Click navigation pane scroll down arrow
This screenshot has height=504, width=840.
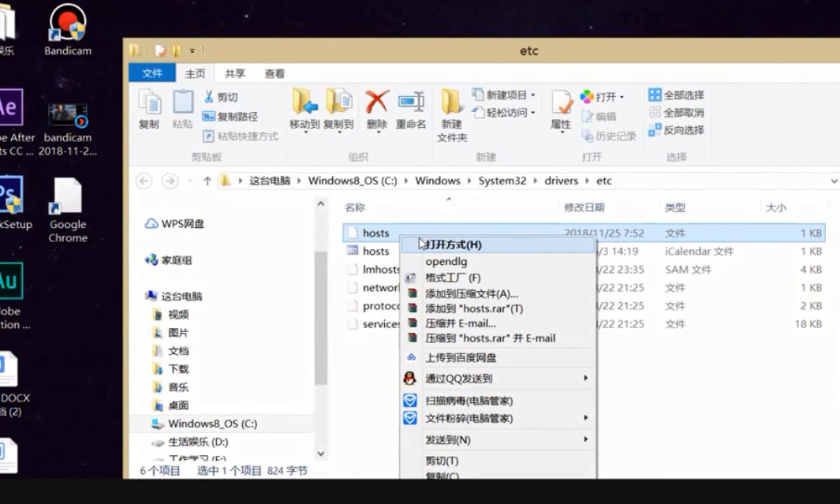coord(320,454)
